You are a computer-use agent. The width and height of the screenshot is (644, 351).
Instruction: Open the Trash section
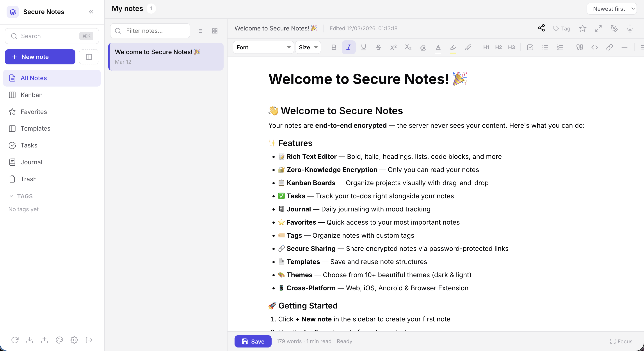[29, 179]
